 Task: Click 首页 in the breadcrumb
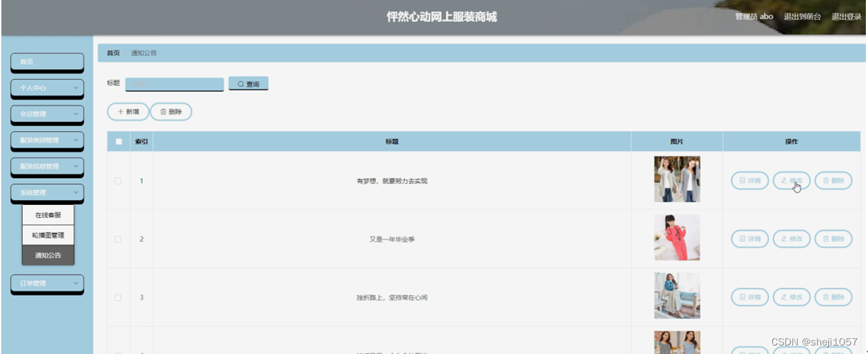114,53
